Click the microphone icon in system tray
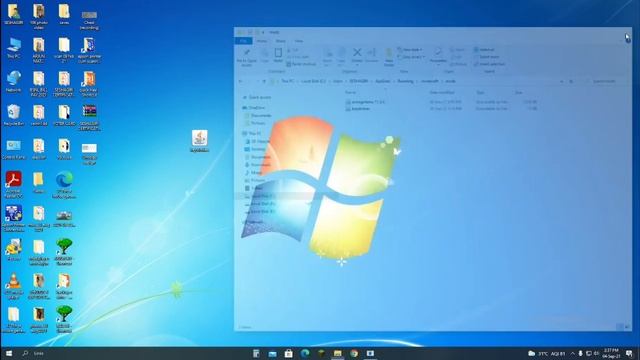 point(580,353)
